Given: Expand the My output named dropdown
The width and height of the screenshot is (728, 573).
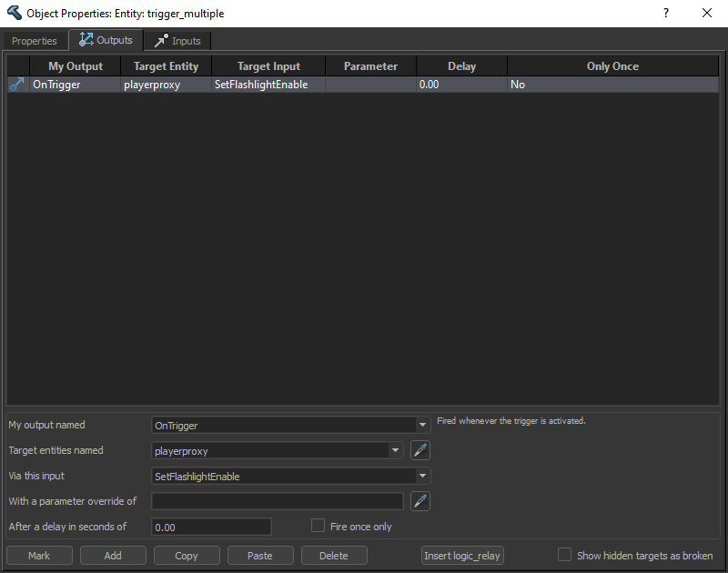Looking at the screenshot, I should [x=422, y=425].
